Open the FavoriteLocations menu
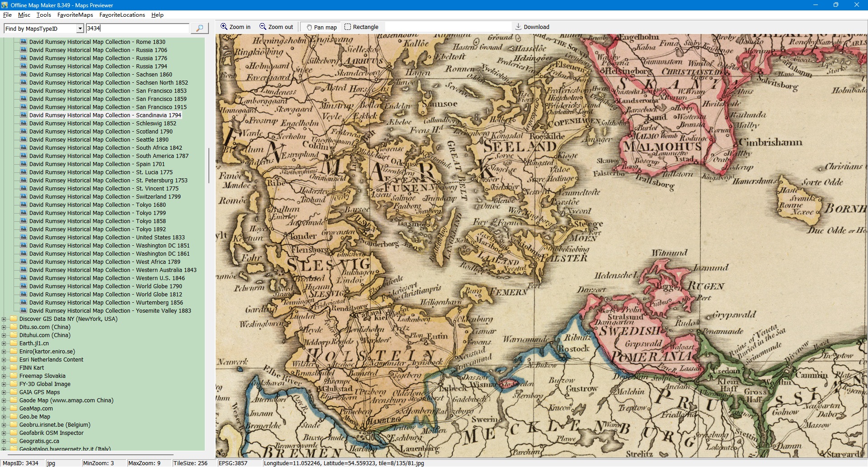This screenshot has height=467, width=868. click(x=122, y=15)
